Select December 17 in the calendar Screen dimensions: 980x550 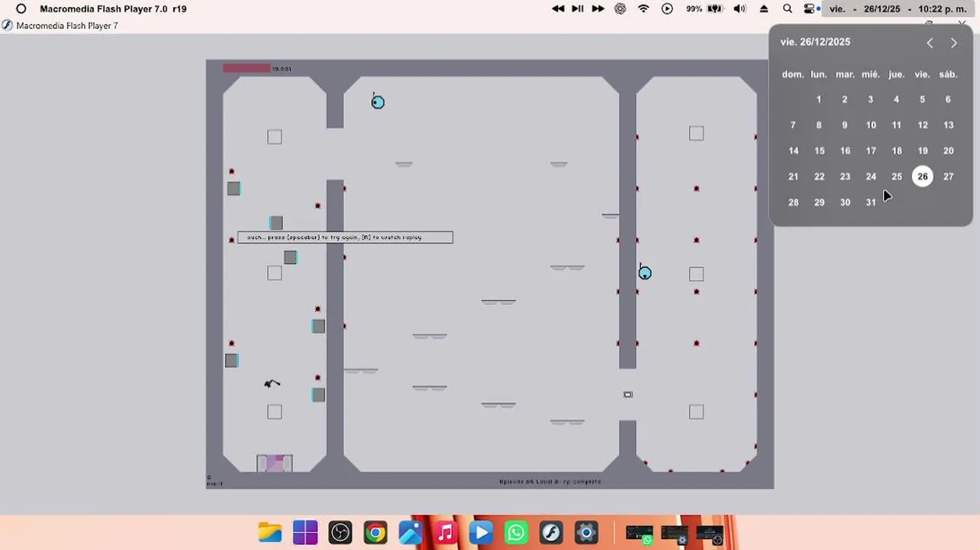tap(871, 151)
